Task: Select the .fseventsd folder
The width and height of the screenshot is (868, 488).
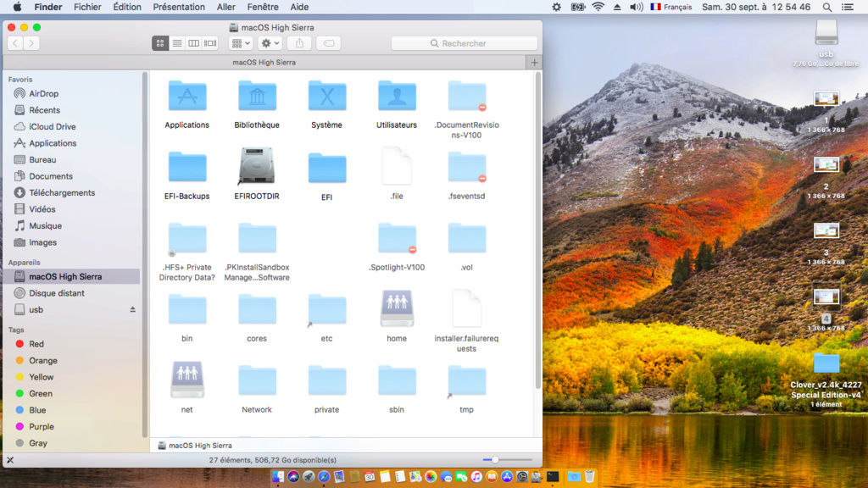Action: tap(467, 168)
